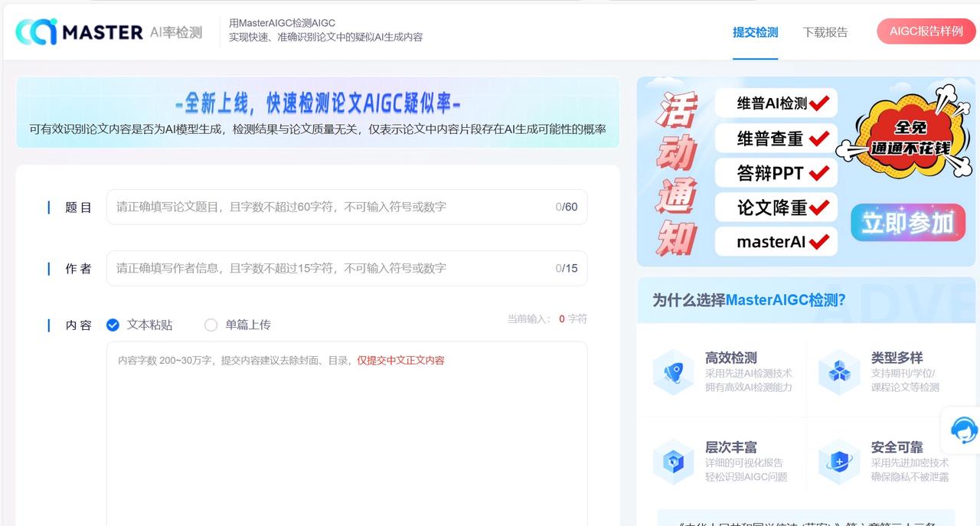Select the 单篇上传 radio button
Image resolution: width=980 pixels, height=526 pixels.
(x=211, y=325)
